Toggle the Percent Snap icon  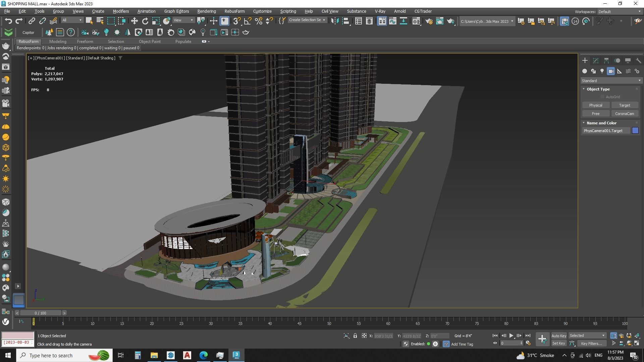tap(258, 21)
